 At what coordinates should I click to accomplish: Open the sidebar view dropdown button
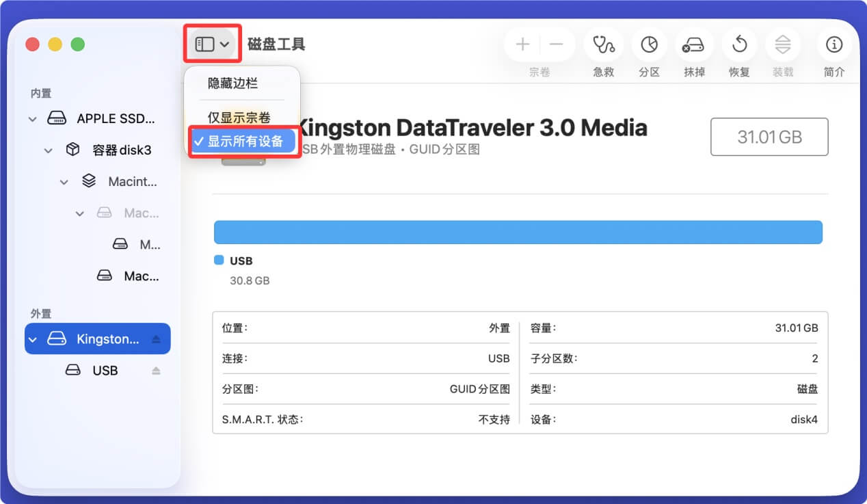pos(213,44)
